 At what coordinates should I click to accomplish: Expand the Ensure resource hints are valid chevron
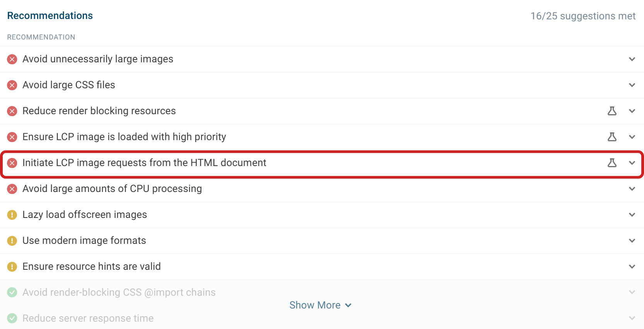[x=632, y=267]
